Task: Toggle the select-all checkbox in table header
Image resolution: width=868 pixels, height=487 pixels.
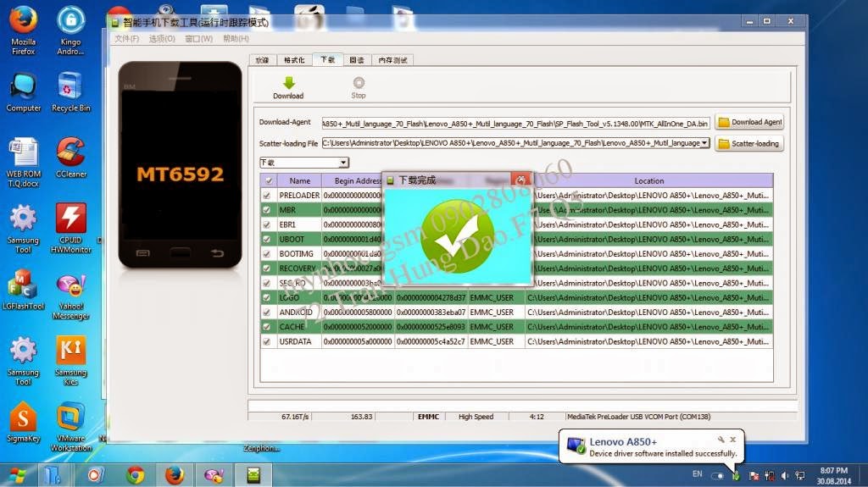Action: (x=269, y=181)
